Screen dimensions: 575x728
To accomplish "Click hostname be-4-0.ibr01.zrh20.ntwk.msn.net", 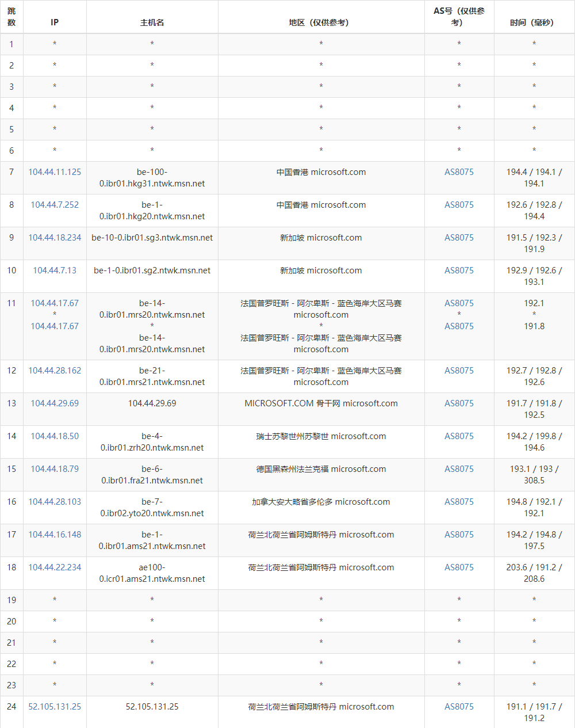I will coord(152,442).
